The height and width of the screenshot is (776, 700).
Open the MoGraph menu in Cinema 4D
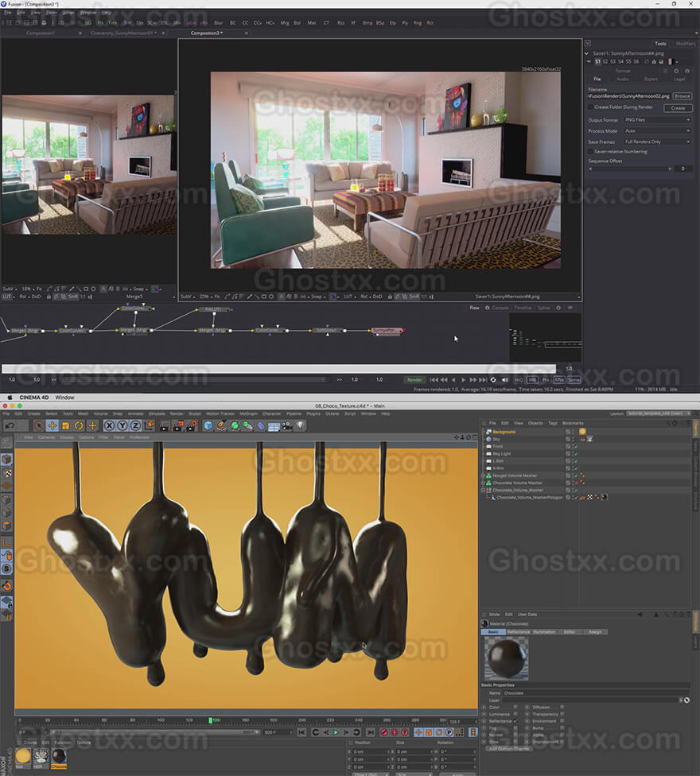coord(248,413)
